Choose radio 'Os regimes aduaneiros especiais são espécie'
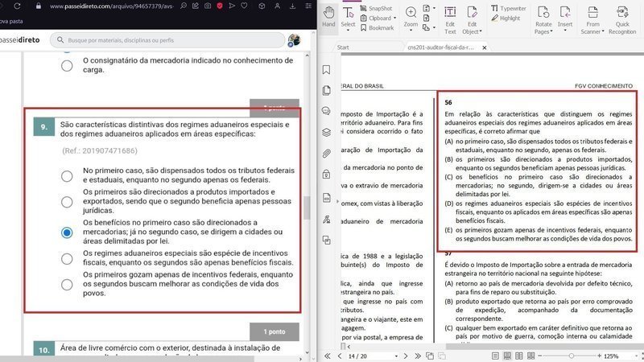644x362 pixels. pos(68,257)
